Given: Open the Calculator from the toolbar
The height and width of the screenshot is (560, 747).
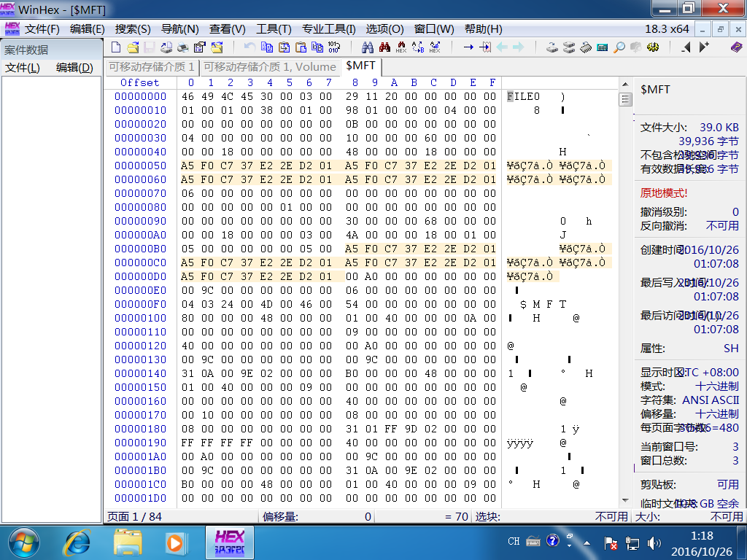Looking at the screenshot, I should (x=602, y=47).
